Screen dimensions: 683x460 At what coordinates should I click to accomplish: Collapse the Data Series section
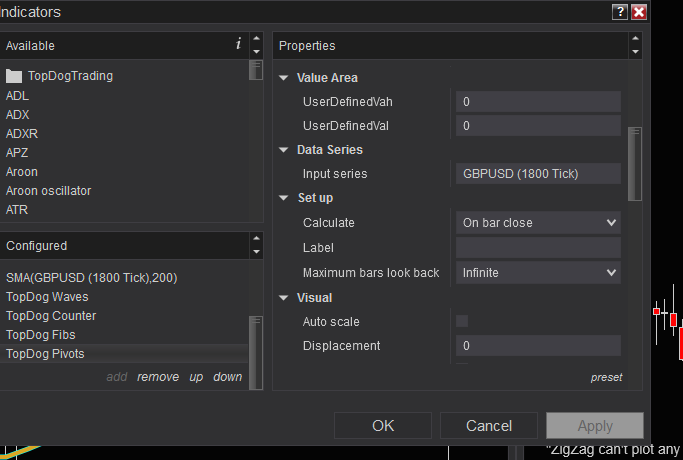(x=284, y=150)
